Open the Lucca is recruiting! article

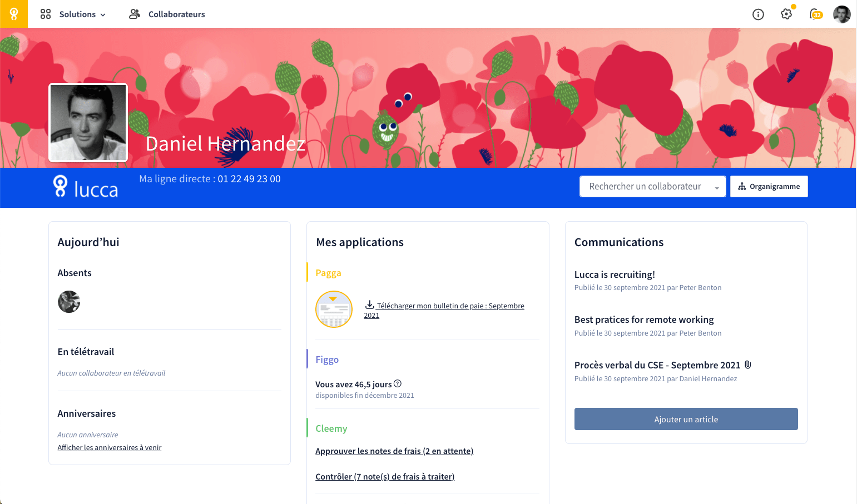pyautogui.click(x=615, y=275)
